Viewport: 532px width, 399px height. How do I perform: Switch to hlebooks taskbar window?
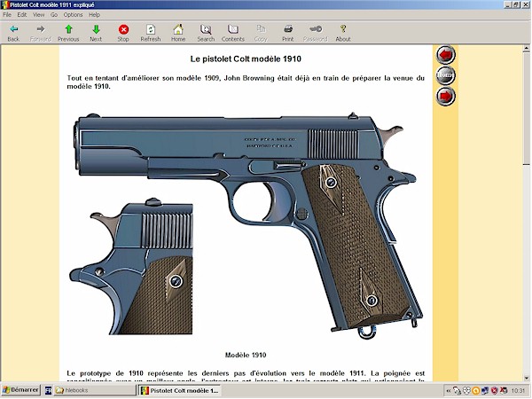click(x=95, y=390)
